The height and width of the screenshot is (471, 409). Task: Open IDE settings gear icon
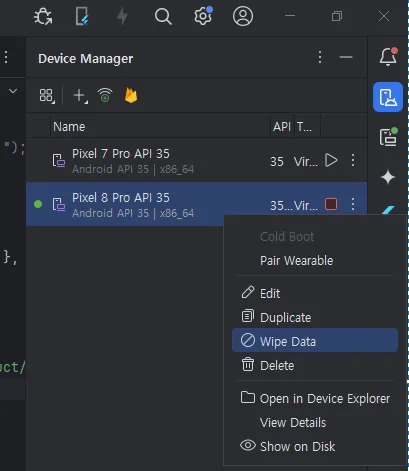(203, 15)
